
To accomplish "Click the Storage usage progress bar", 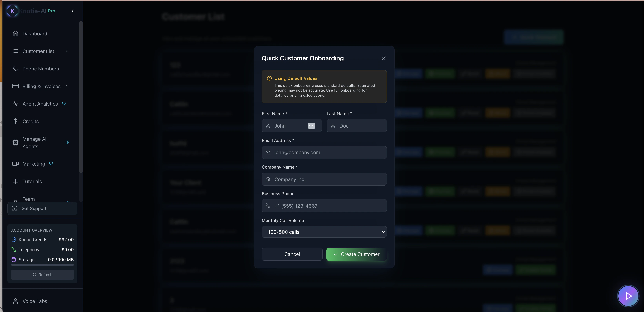I will (x=42, y=265).
